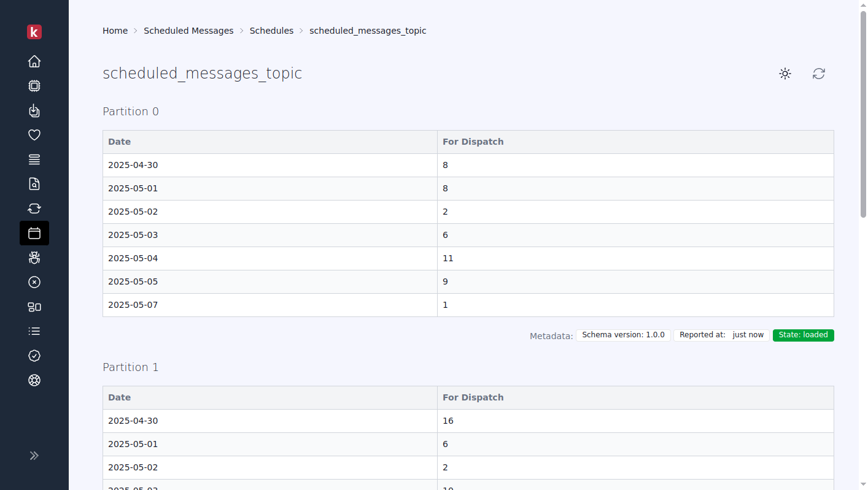
Task: Collapse the sidebar with double-chevron
Action: pos(34,456)
